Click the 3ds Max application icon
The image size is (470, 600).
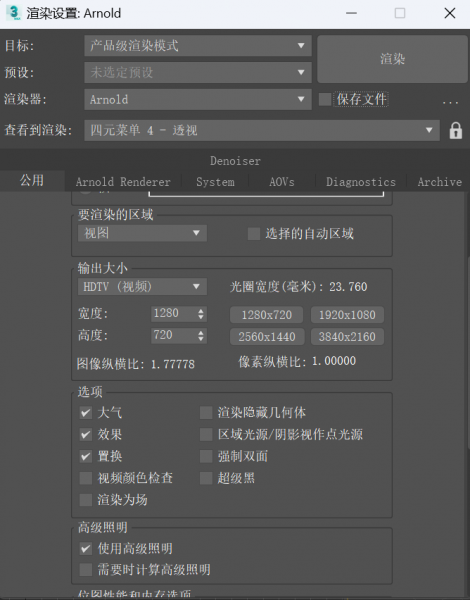pos(13,13)
